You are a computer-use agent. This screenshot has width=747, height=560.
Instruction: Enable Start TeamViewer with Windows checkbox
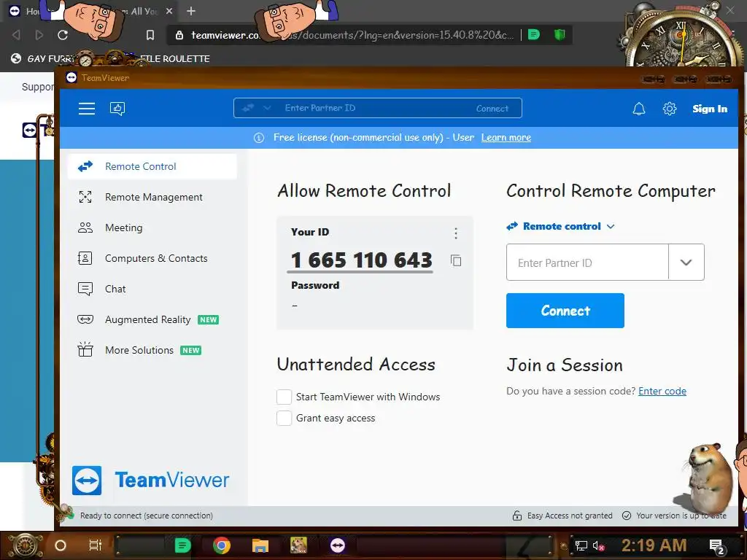point(284,397)
